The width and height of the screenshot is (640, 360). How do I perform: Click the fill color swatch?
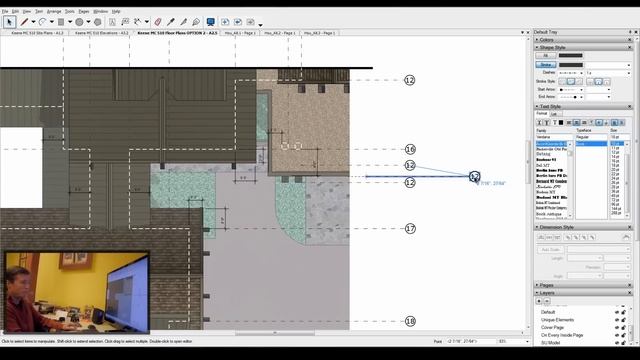(x=571, y=56)
